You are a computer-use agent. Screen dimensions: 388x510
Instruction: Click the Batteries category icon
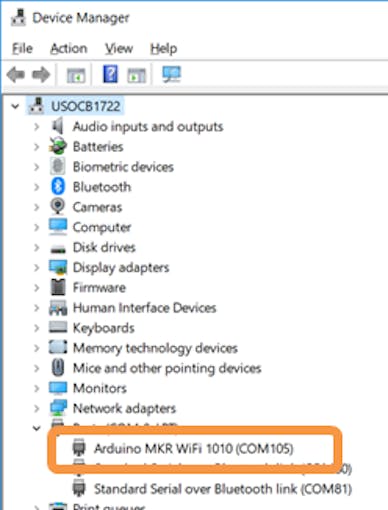(x=58, y=146)
